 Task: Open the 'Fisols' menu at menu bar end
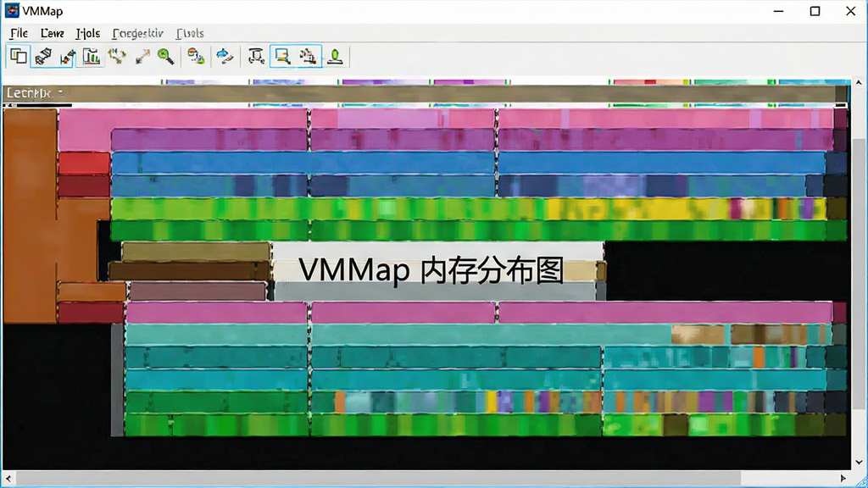coord(190,33)
